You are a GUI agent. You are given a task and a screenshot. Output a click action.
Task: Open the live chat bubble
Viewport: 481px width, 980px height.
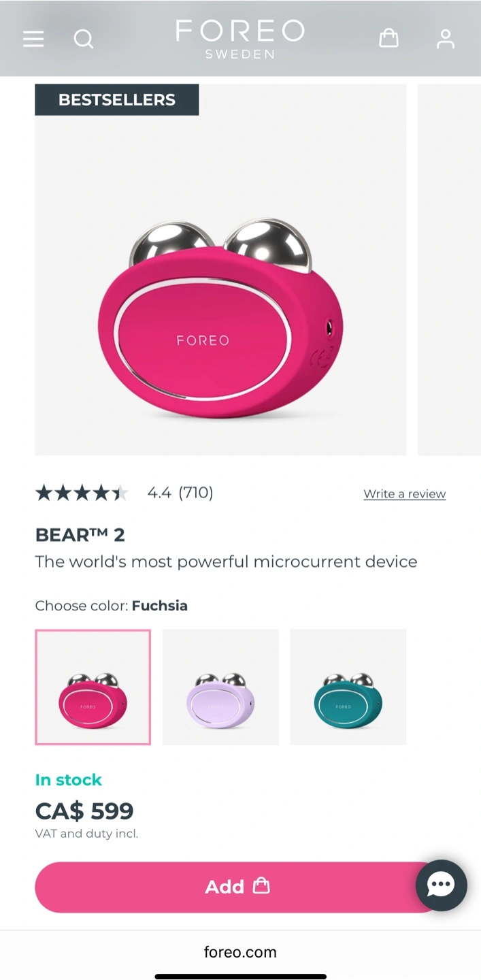[x=442, y=885]
